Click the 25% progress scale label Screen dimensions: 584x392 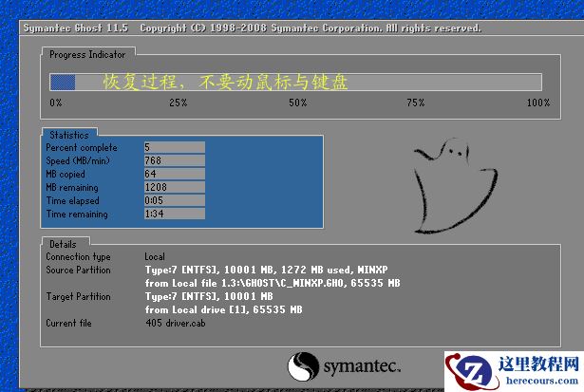178,103
